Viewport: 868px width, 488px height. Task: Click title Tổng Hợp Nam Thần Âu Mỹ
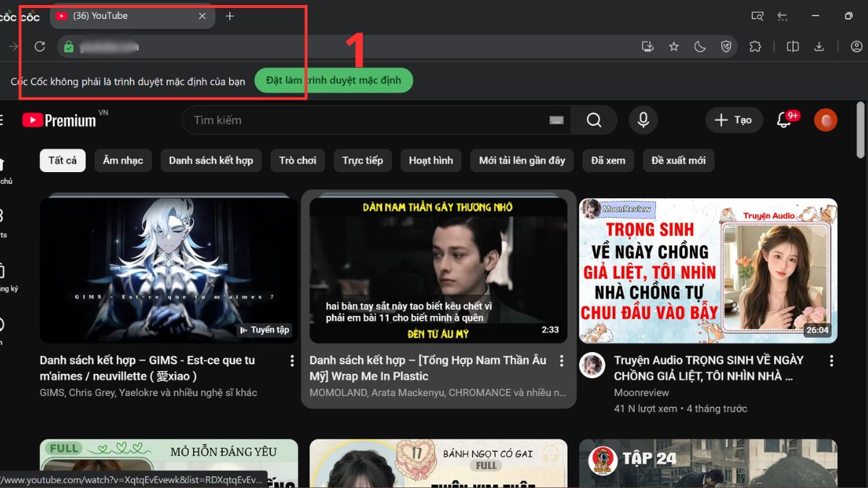coord(428,368)
